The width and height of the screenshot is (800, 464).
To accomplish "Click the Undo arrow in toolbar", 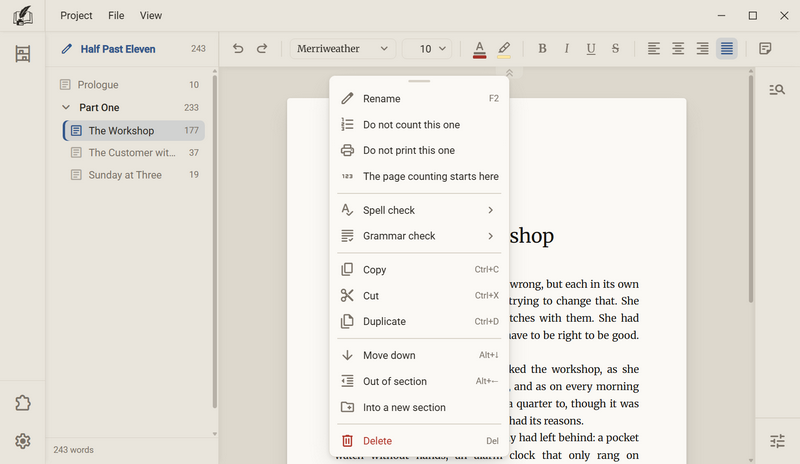I will pos(238,48).
